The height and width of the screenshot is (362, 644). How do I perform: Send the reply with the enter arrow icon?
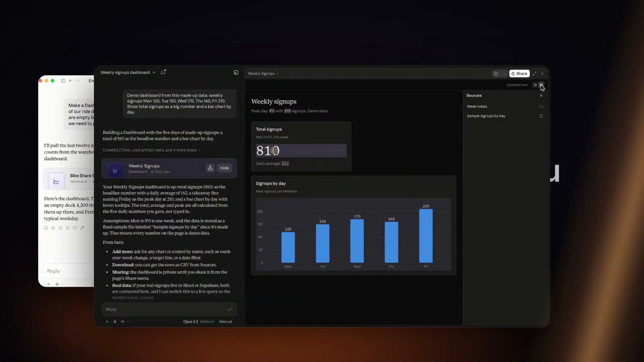(230, 310)
